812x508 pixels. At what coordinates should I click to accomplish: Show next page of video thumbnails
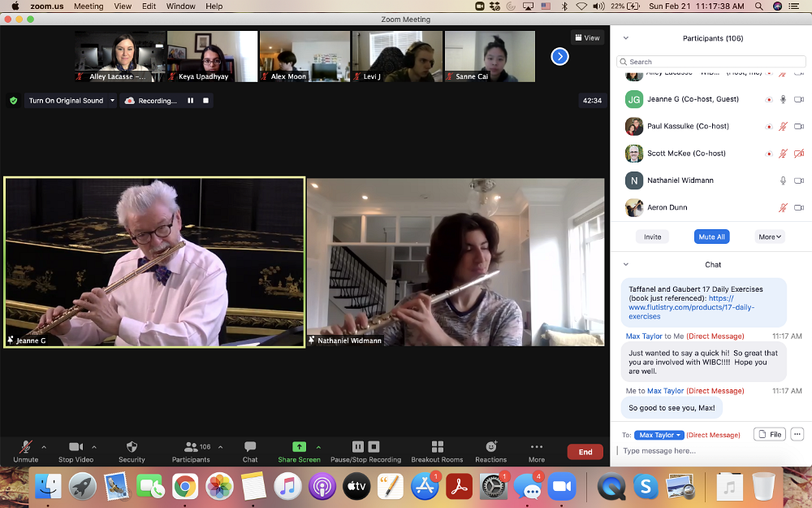[559, 56]
